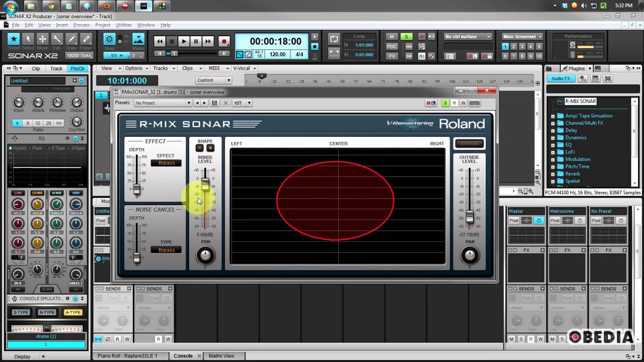Open the Help menu
This screenshot has height=362, width=644.
click(166, 25)
